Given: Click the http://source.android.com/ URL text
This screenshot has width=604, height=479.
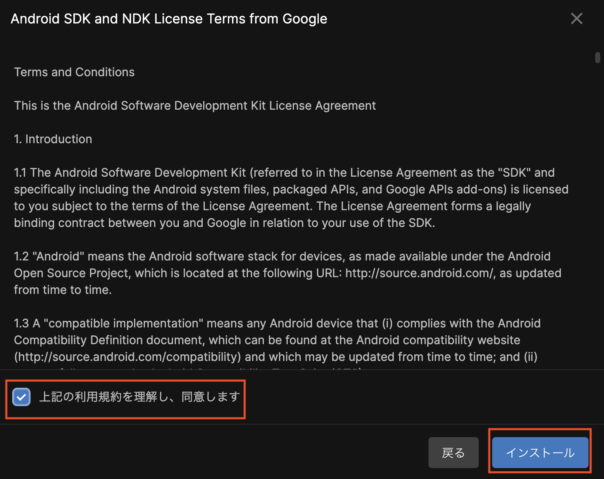Looking at the screenshot, I should click(419, 273).
